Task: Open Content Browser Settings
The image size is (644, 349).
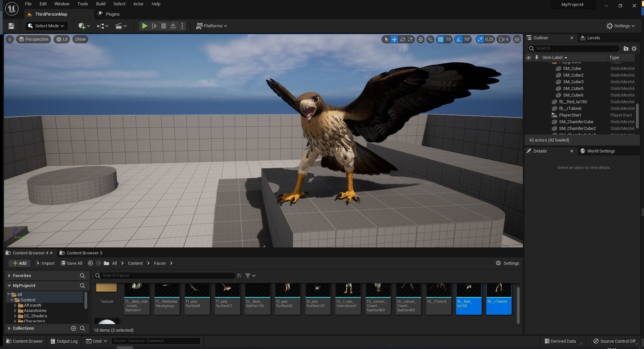Action: [x=507, y=263]
